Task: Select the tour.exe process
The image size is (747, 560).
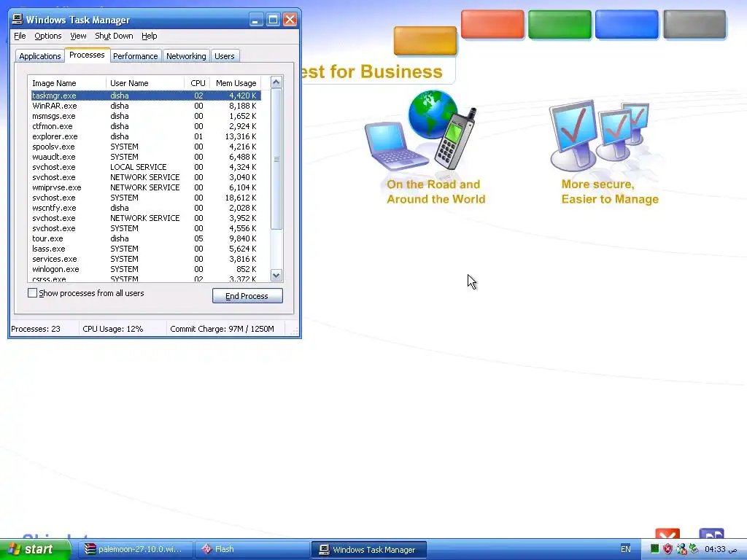Action: (x=146, y=238)
